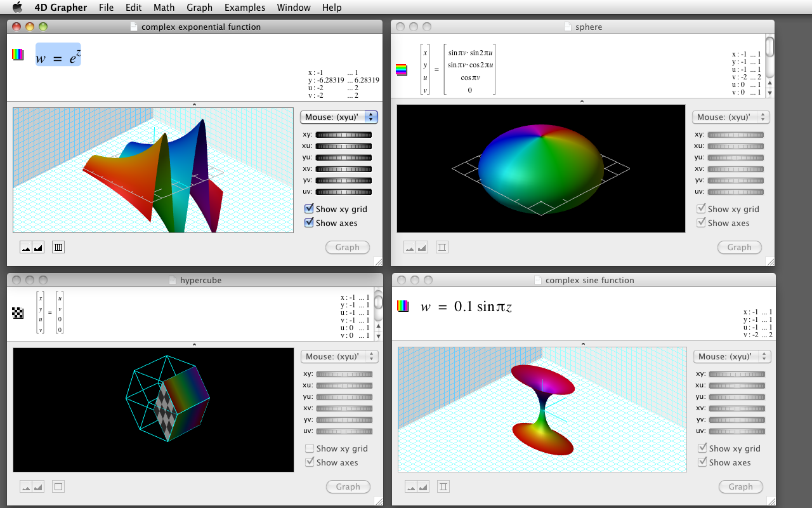
Task: Open Mouse (xyu)' dropdown in complex sine window
Action: pyautogui.click(x=733, y=356)
